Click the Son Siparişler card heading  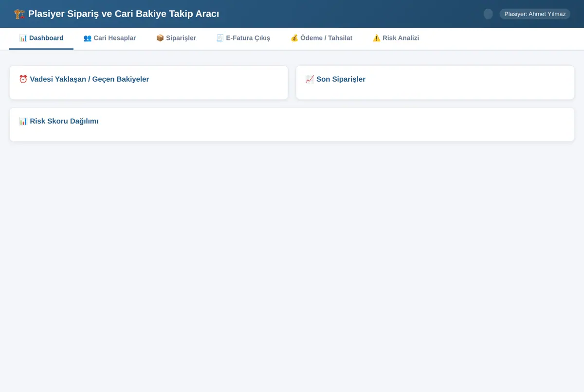pyautogui.click(x=335, y=79)
